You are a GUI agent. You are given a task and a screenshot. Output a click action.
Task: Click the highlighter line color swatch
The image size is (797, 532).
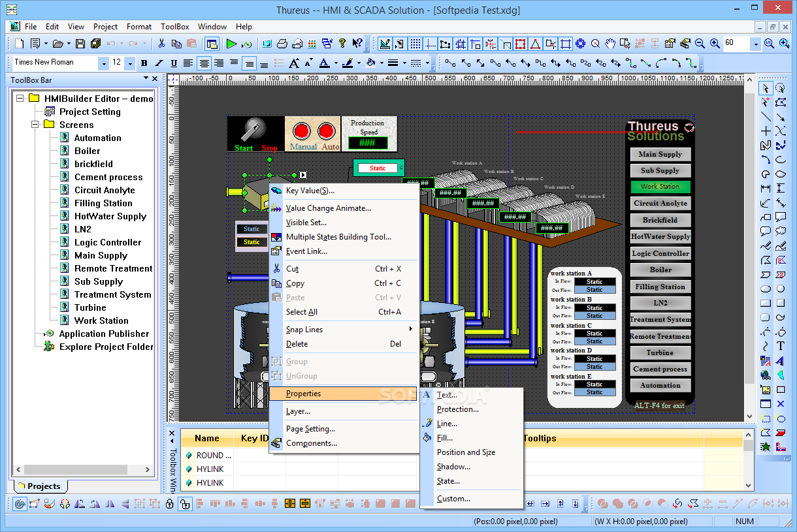tap(347, 63)
